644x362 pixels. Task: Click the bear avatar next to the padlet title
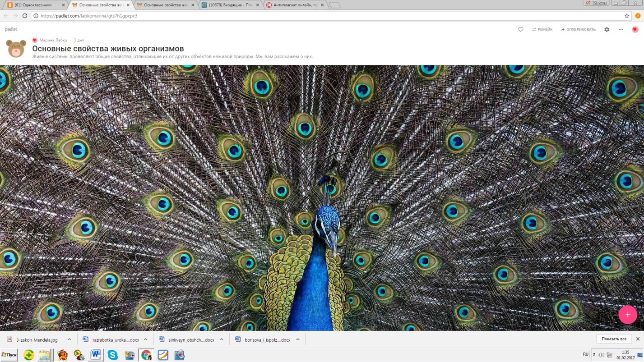tap(16, 49)
